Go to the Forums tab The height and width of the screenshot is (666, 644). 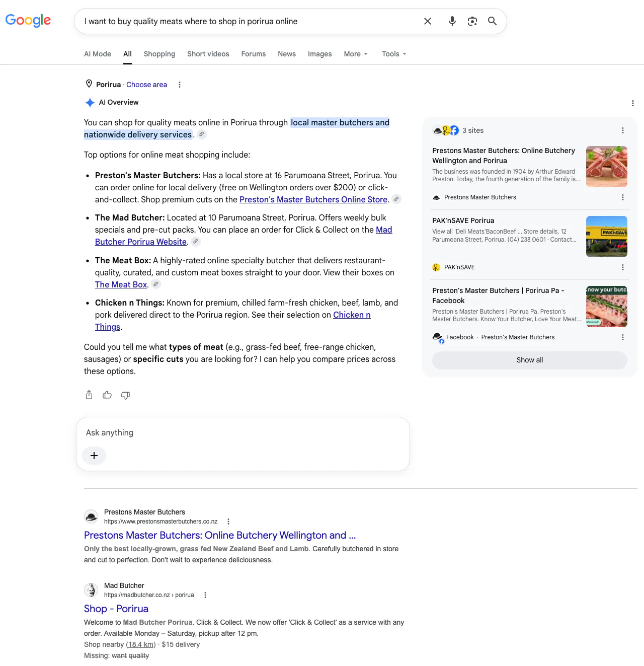click(254, 54)
